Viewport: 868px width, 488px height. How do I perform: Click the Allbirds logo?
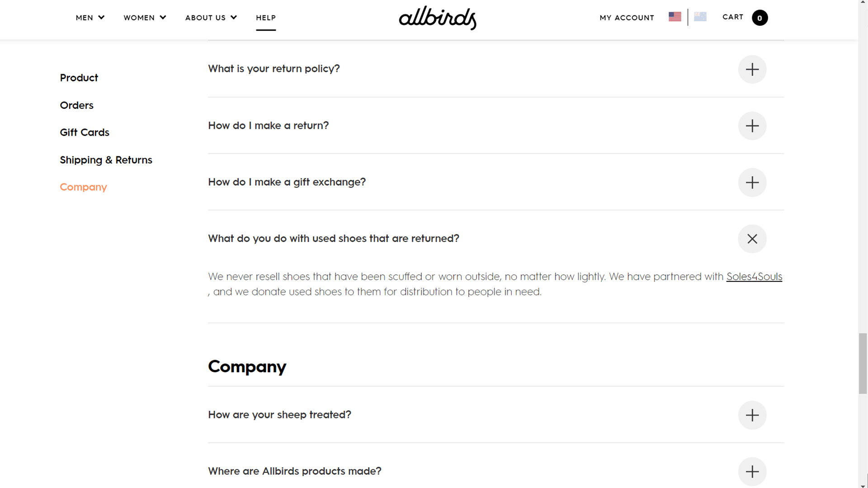click(x=437, y=18)
